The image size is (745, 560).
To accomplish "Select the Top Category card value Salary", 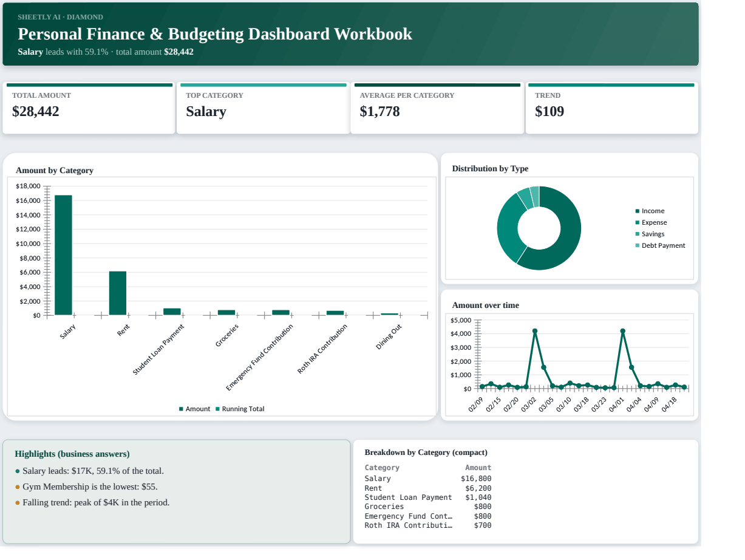I will 206,111.
